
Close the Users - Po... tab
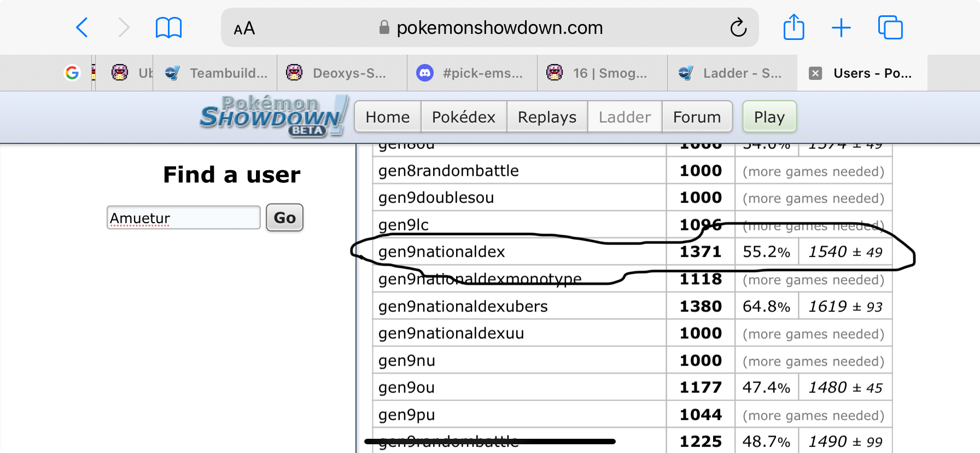click(x=815, y=73)
